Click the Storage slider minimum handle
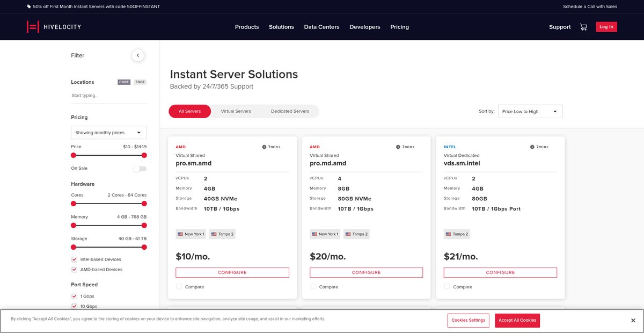Screen dimensions: 644x333 (x=74, y=247)
